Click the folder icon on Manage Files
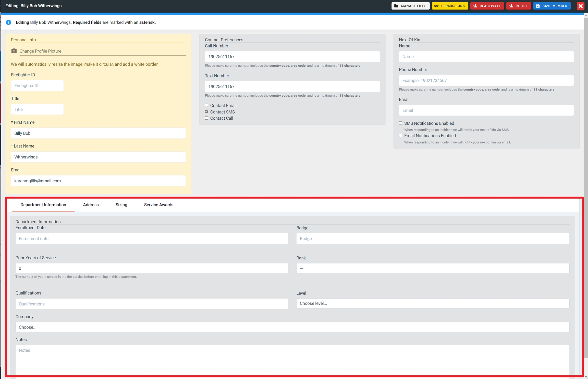 (x=396, y=6)
